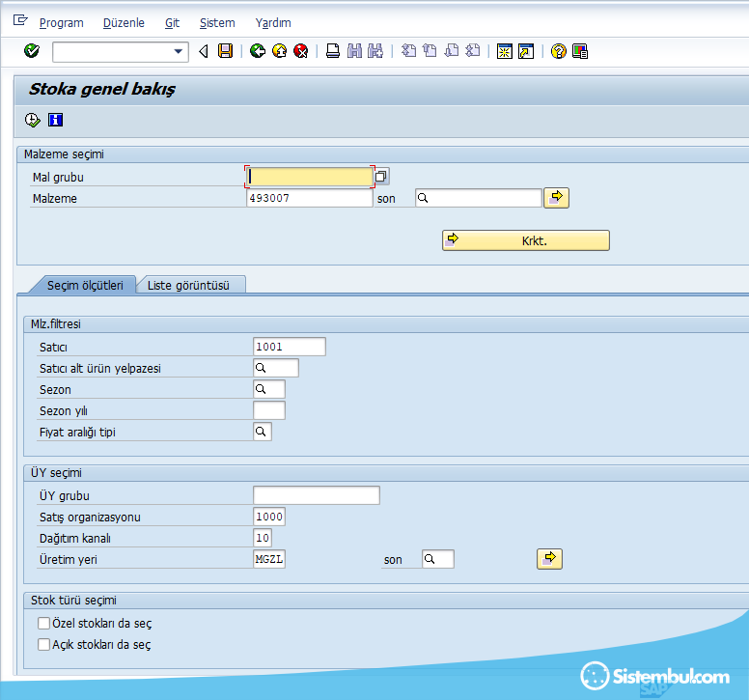This screenshot has height=700, width=749.
Task: Click the Create Shortcut icon
Action: tap(526, 51)
